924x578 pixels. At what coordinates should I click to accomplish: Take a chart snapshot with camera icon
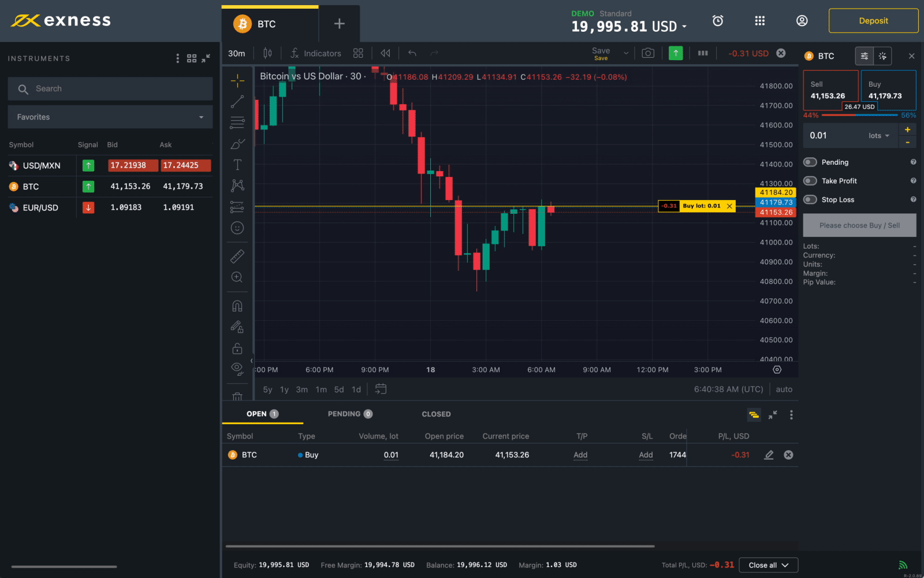pyautogui.click(x=648, y=53)
